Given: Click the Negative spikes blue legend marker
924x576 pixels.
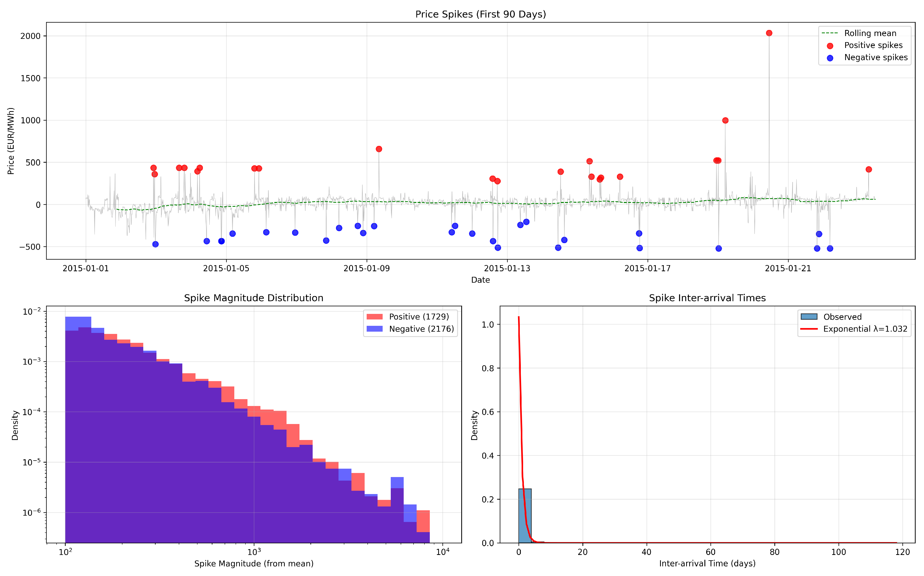Looking at the screenshot, I should tap(830, 58).
